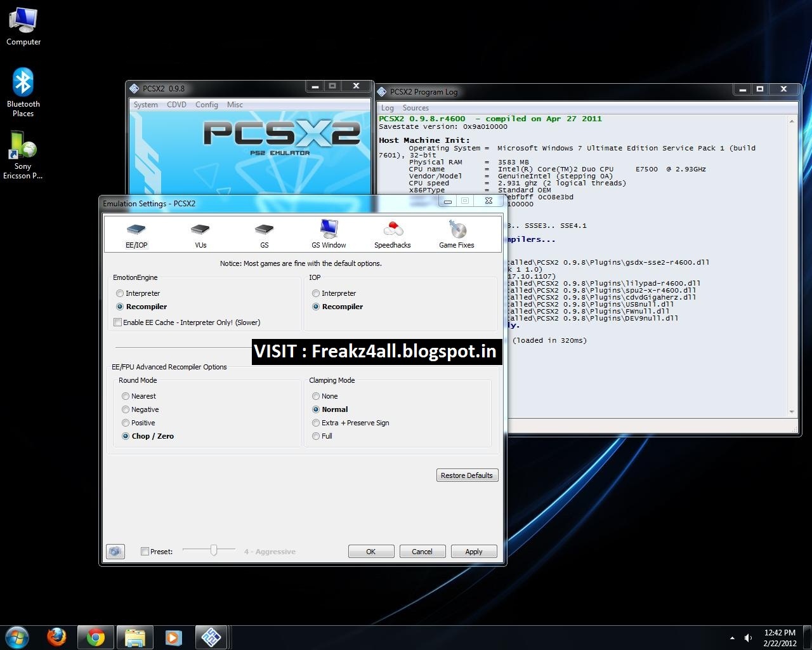This screenshot has width=812, height=650.
Task: Choose Full clamping mode
Action: point(316,435)
